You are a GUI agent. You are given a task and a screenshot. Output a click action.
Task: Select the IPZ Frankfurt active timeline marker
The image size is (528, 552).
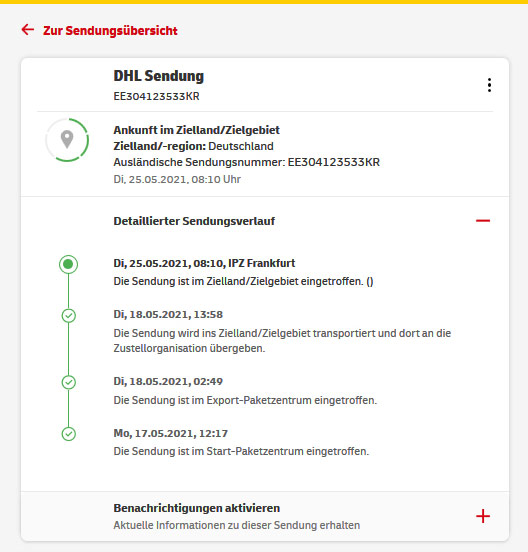68,264
